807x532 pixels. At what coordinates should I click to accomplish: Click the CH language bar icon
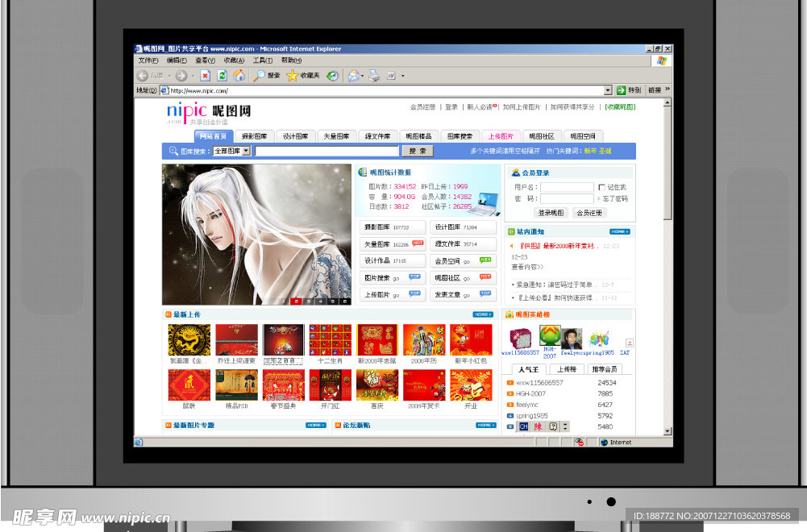coord(524,426)
